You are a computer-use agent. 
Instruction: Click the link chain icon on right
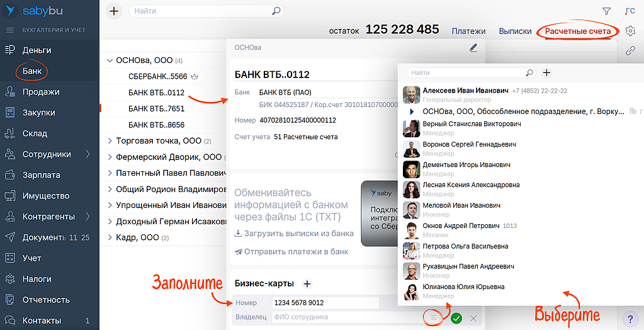pos(630,51)
